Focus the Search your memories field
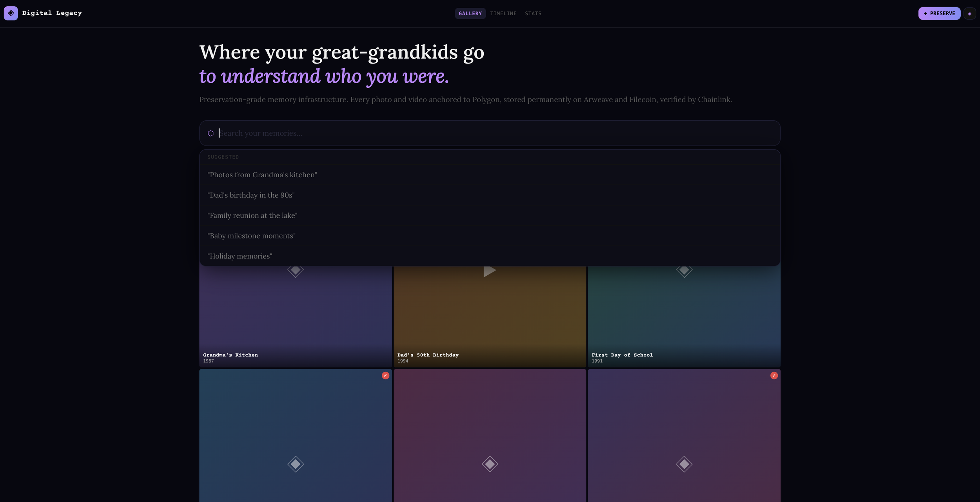Viewport: 980px width, 502px height. pyautogui.click(x=470, y=133)
